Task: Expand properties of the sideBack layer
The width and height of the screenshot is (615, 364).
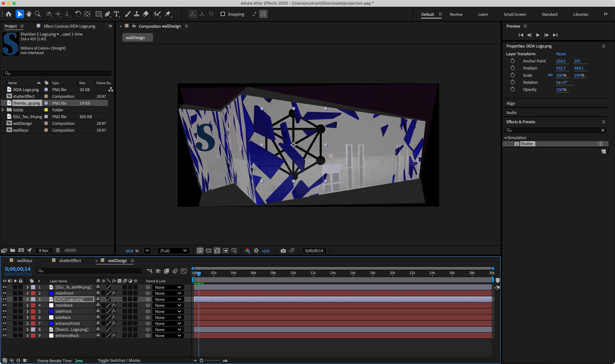Action: pos(27,317)
